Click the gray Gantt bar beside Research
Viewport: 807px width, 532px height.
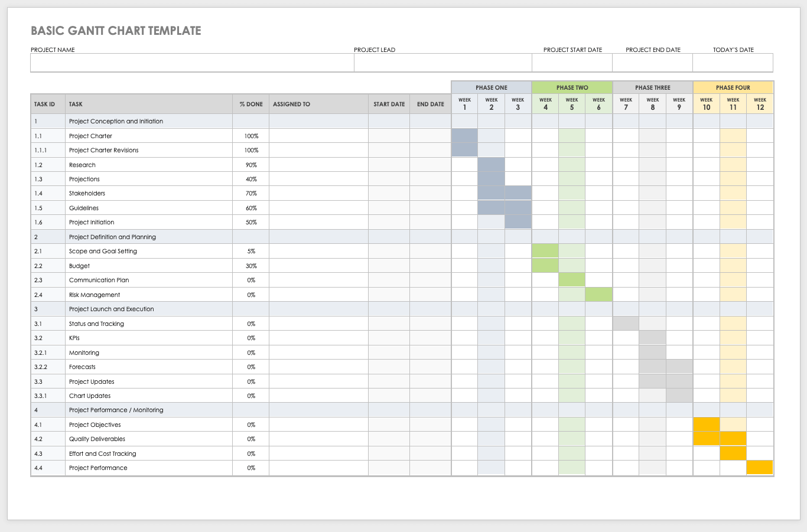click(491, 164)
